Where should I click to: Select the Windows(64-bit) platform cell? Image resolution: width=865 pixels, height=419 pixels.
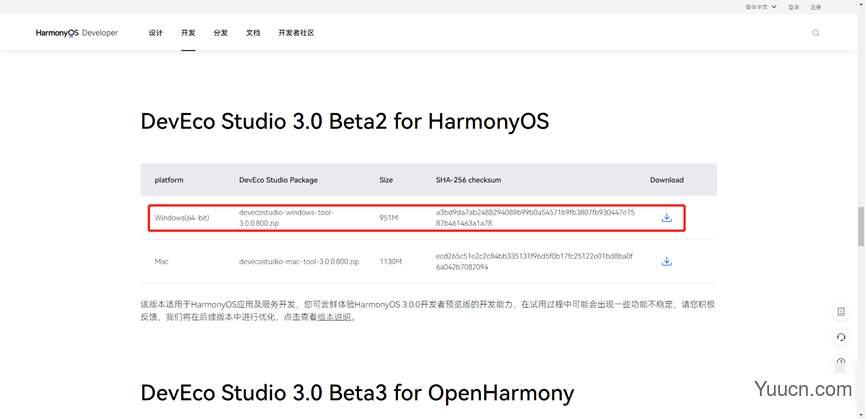point(182,218)
